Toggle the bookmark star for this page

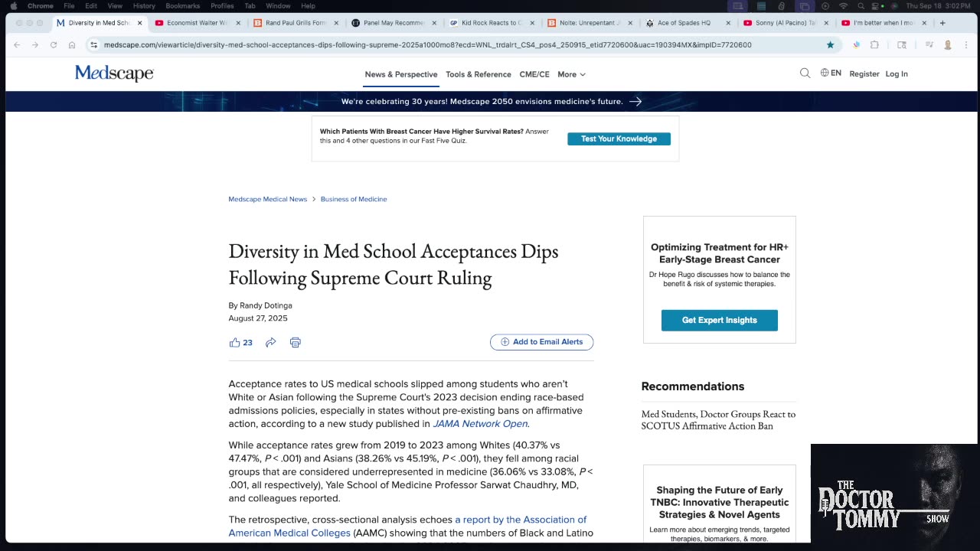point(830,45)
